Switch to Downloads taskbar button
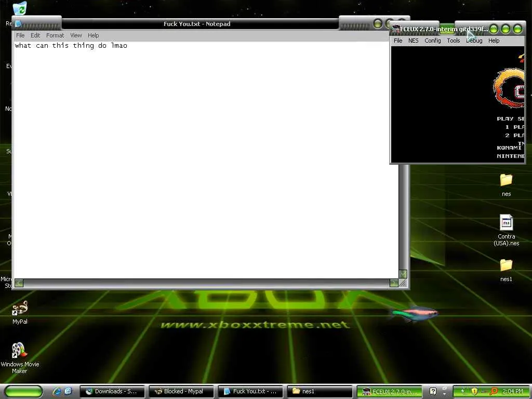 coord(112,391)
